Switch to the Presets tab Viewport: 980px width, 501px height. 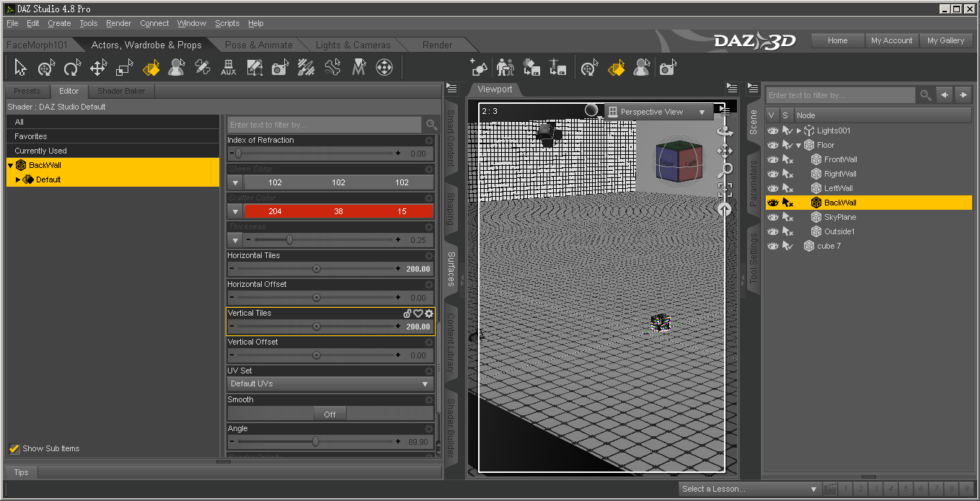coord(27,91)
